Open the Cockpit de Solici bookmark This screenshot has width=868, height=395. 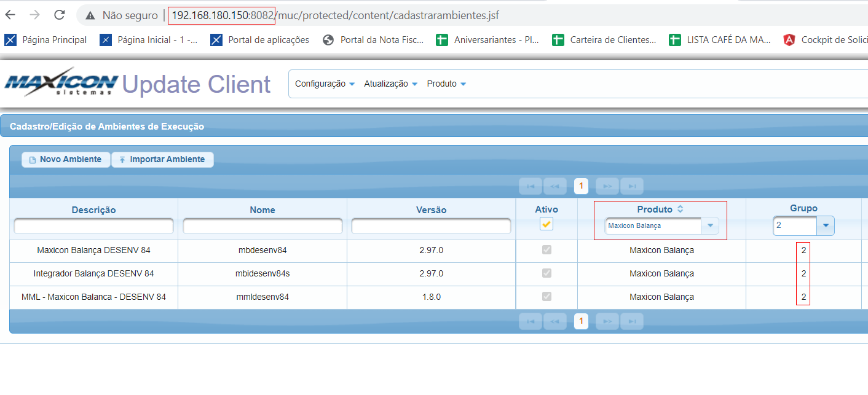pyautogui.click(x=825, y=40)
